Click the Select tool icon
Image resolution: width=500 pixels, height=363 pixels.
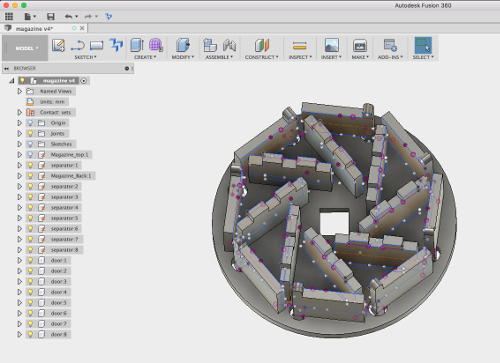tap(423, 45)
